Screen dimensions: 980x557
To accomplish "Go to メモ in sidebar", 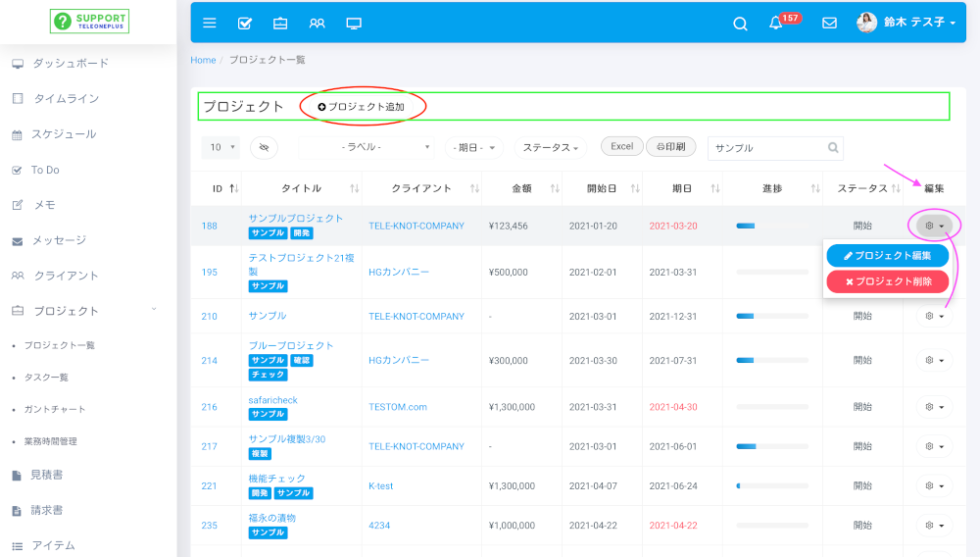I will (44, 205).
